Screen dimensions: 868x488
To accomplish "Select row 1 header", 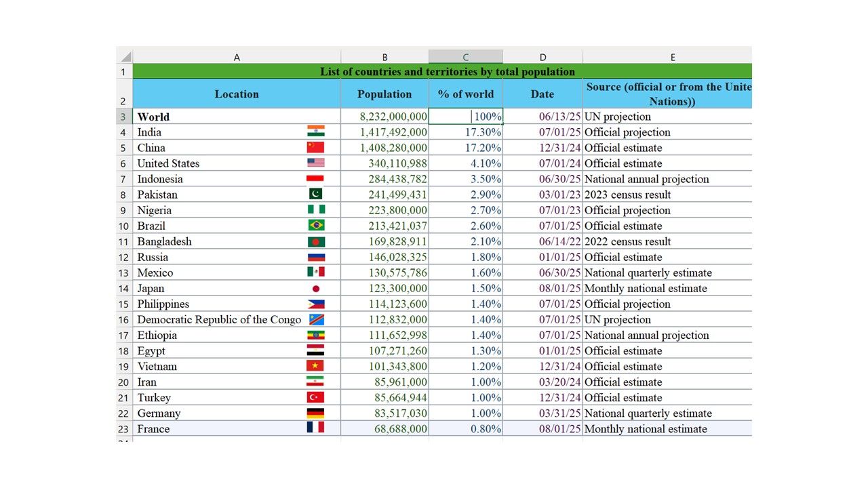I will pos(124,71).
